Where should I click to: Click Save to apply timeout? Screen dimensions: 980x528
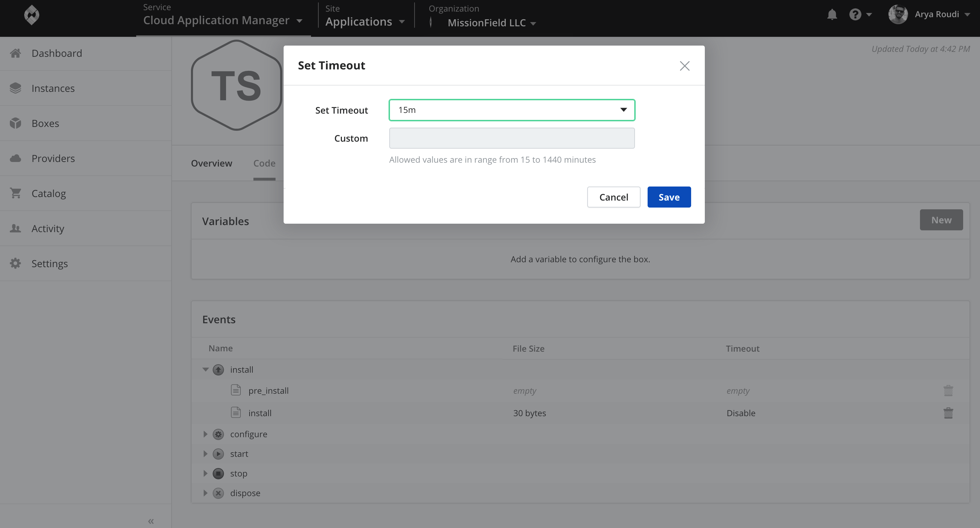point(669,197)
